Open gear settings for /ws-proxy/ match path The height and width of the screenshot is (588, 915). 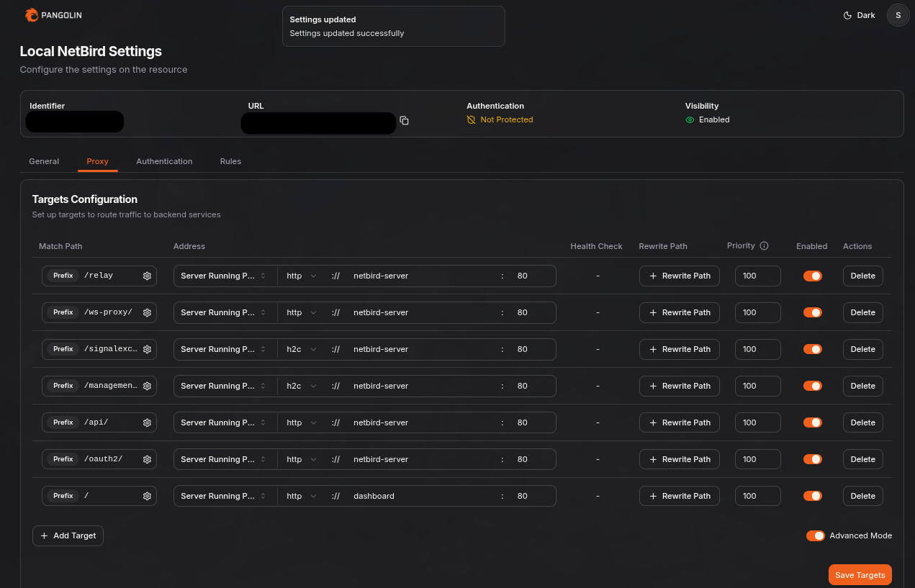(x=147, y=312)
